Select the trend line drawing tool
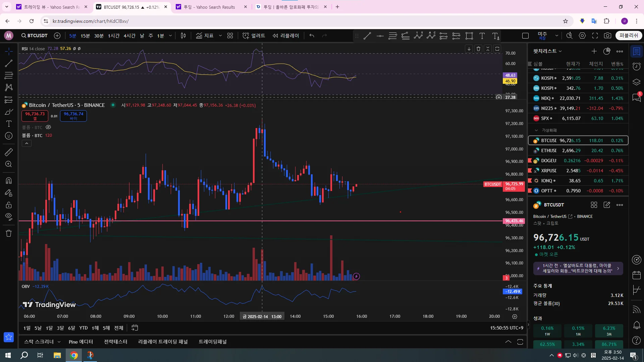 click(x=9, y=63)
